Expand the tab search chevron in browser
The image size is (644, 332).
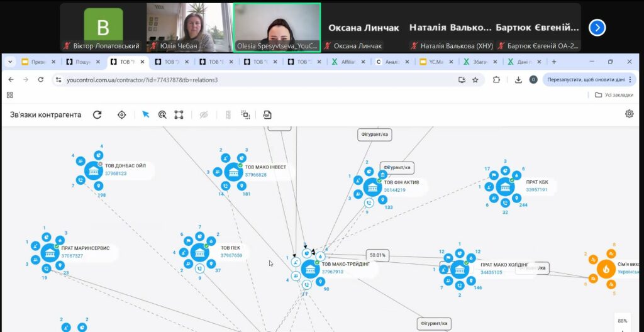10,62
